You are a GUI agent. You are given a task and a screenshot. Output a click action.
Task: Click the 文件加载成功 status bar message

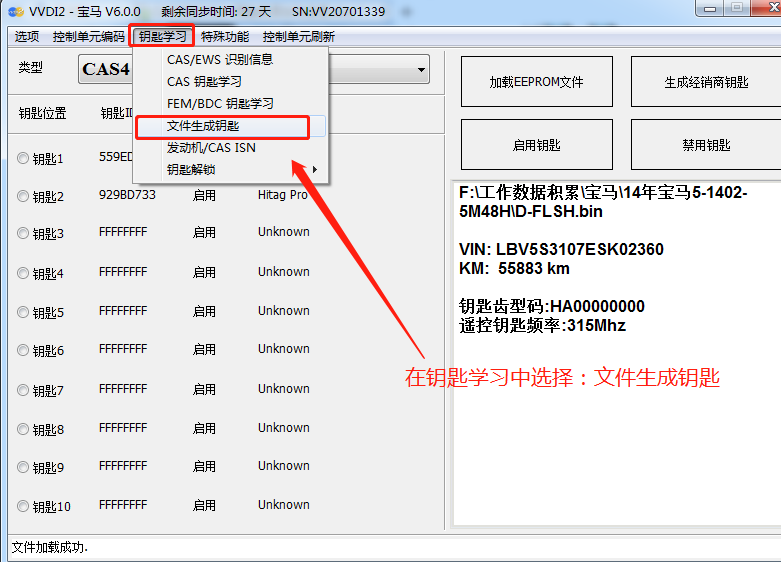(50, 548)
